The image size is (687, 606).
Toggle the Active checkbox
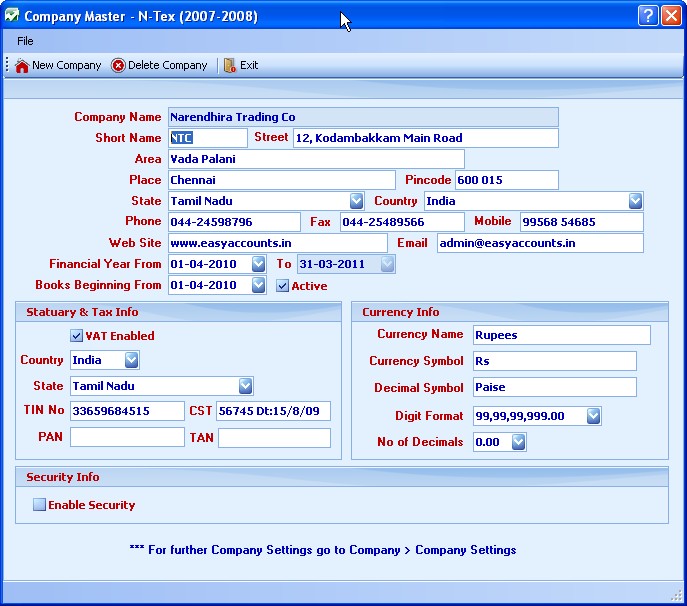[x=283, y=286]
